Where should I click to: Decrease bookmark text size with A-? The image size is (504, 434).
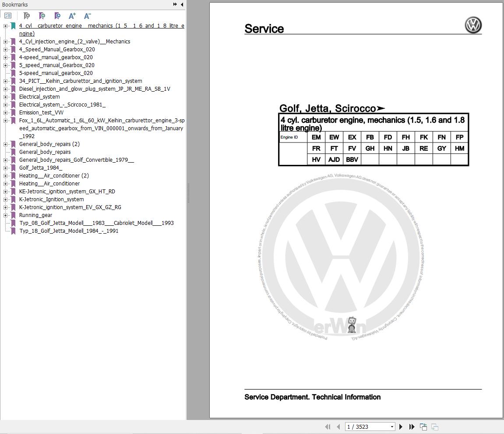tap(88, 16)
